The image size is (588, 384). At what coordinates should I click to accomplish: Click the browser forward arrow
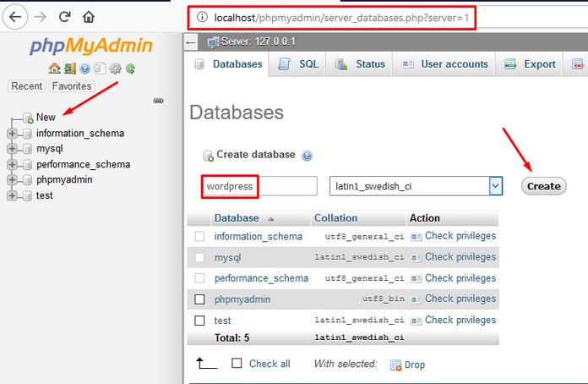tap(40, 17)
